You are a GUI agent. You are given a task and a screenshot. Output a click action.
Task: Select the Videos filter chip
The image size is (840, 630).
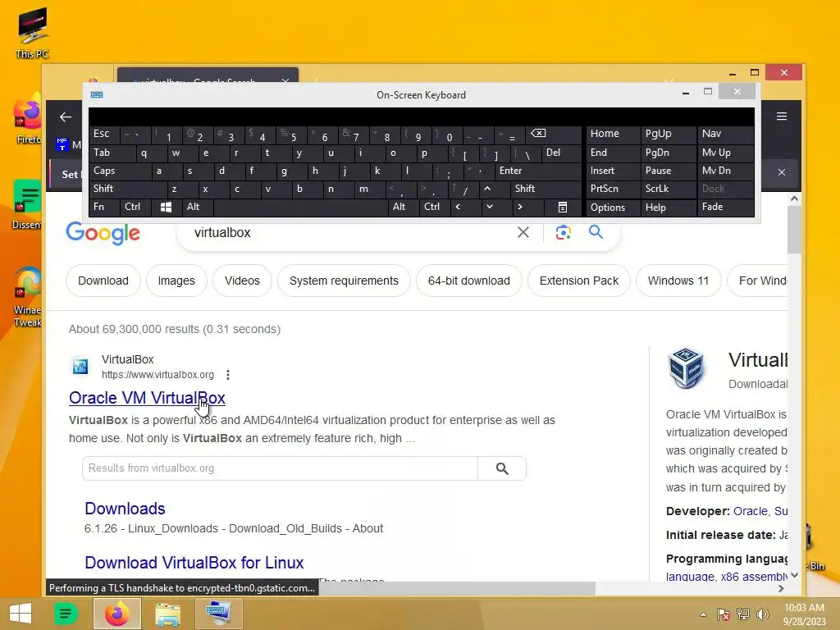coord(242,281)
